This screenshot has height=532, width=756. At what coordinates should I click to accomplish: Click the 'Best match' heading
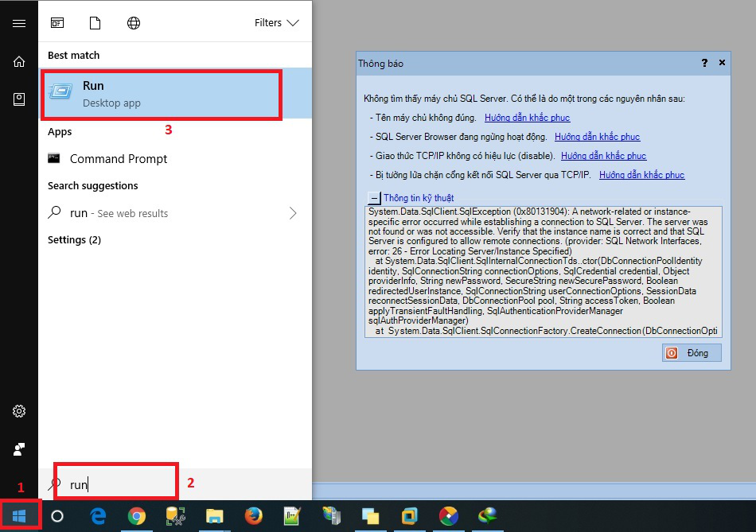tap(73, 56)
